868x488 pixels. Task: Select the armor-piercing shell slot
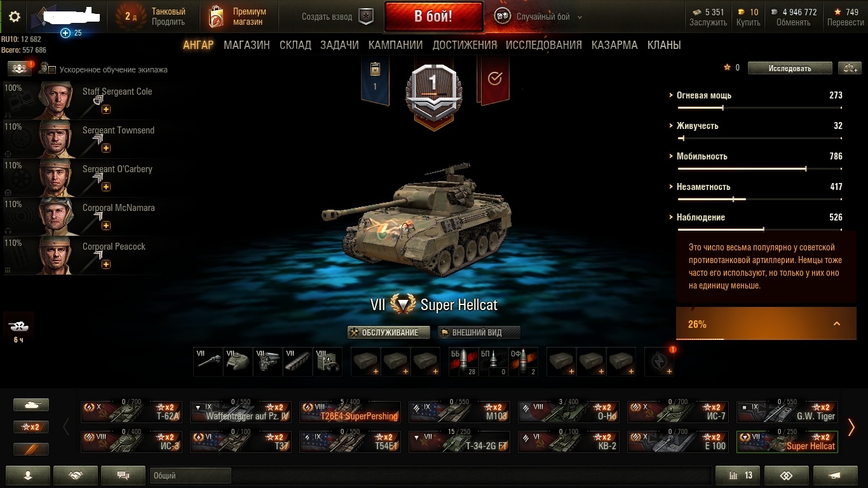coord(463,362)
